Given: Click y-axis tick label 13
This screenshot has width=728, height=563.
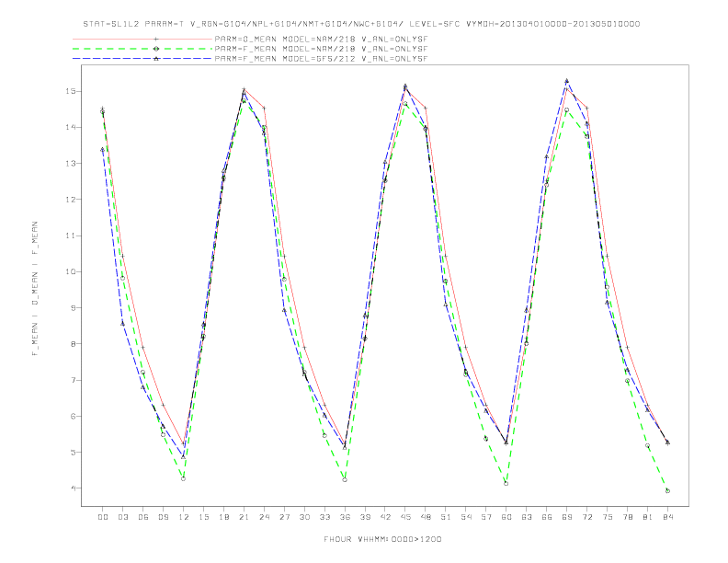Looking at the screenshot, I should tap(71, 164).
